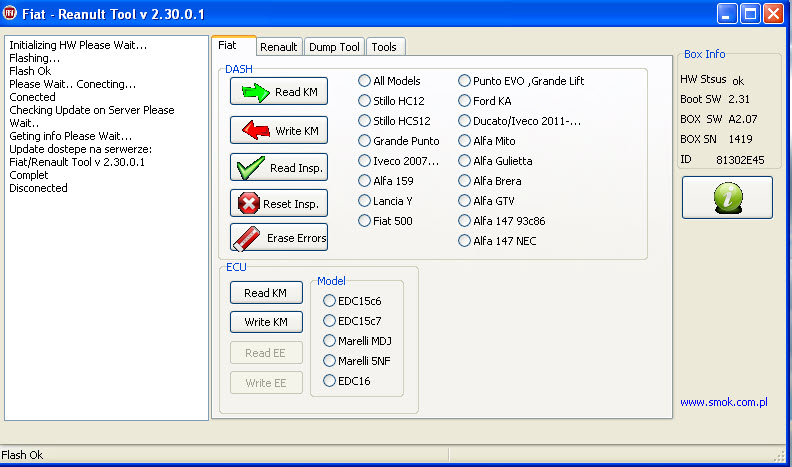Select Alfa Brera radio button
Viewport: 792px width, 467px height.
pyautogui.click(x=489, y=181)
